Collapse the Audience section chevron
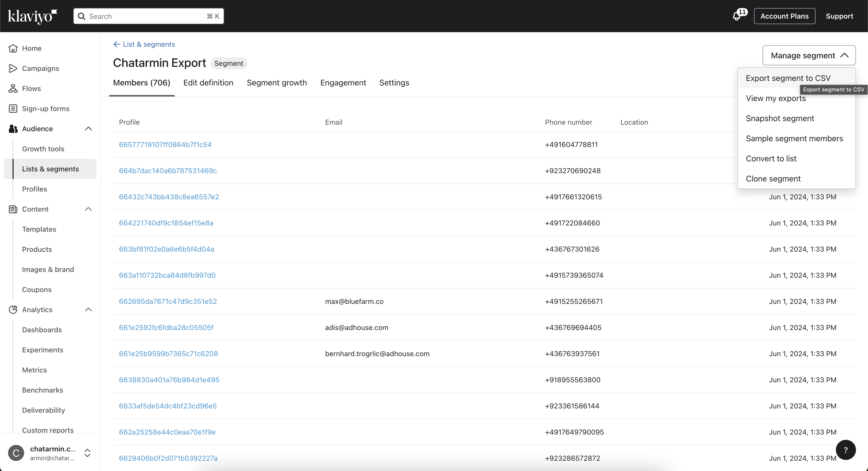868x471 pixels. click(88, 128)
